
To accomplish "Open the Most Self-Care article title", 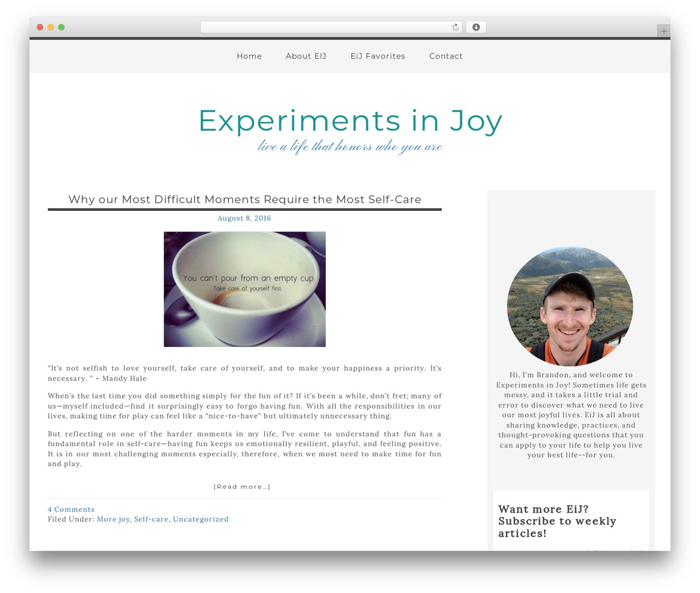I will (245, 200).
